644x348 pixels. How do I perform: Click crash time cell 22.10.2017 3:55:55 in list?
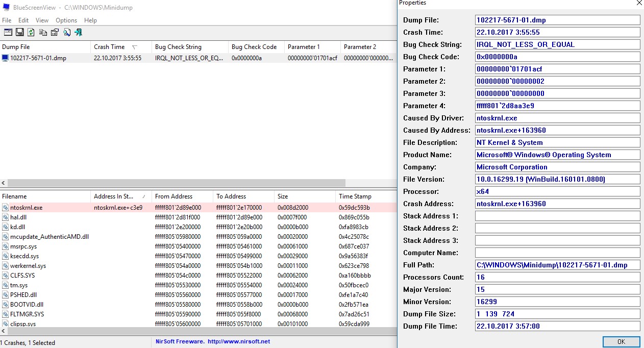pos(118,58)
